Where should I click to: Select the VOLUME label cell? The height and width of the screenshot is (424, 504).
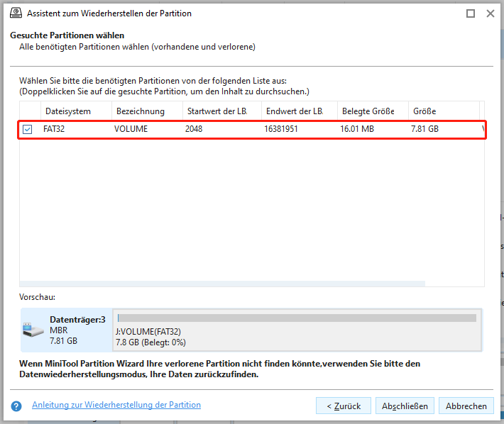[131, 129]
